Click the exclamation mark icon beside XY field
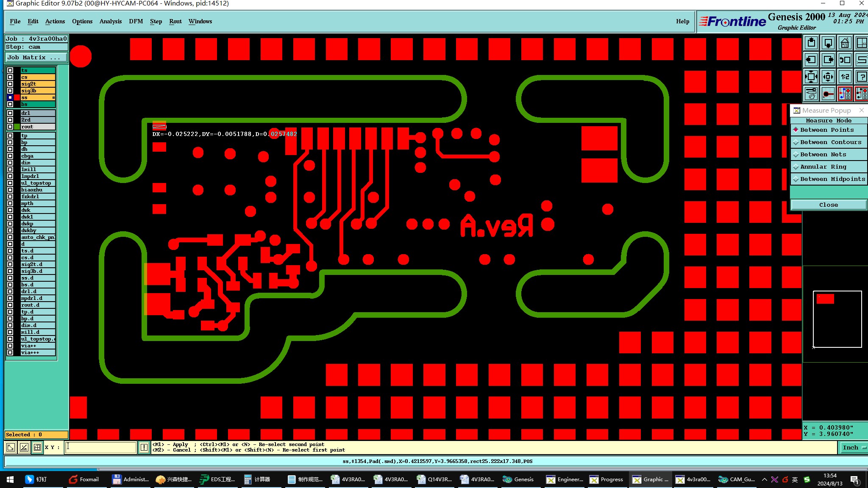868x488 pixels. pos(144,447)
